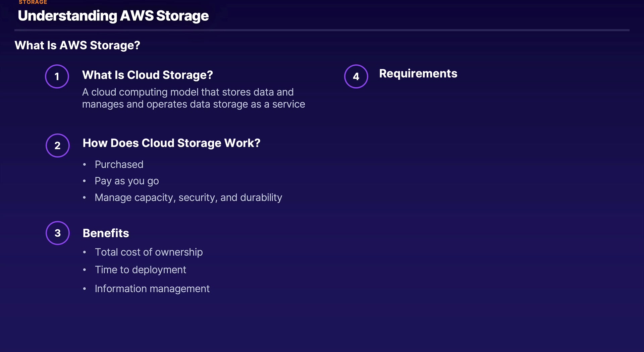Screen dimensions: 644x352
Task: Click the orange STORAGE category label
Action: tap(33, 2)
